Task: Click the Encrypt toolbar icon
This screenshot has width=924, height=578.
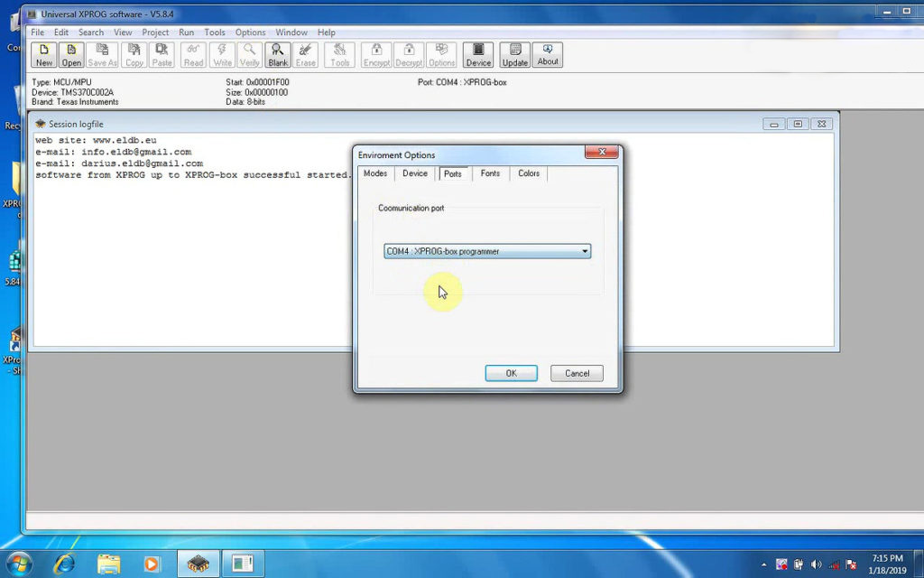Action: coord(376,55)
